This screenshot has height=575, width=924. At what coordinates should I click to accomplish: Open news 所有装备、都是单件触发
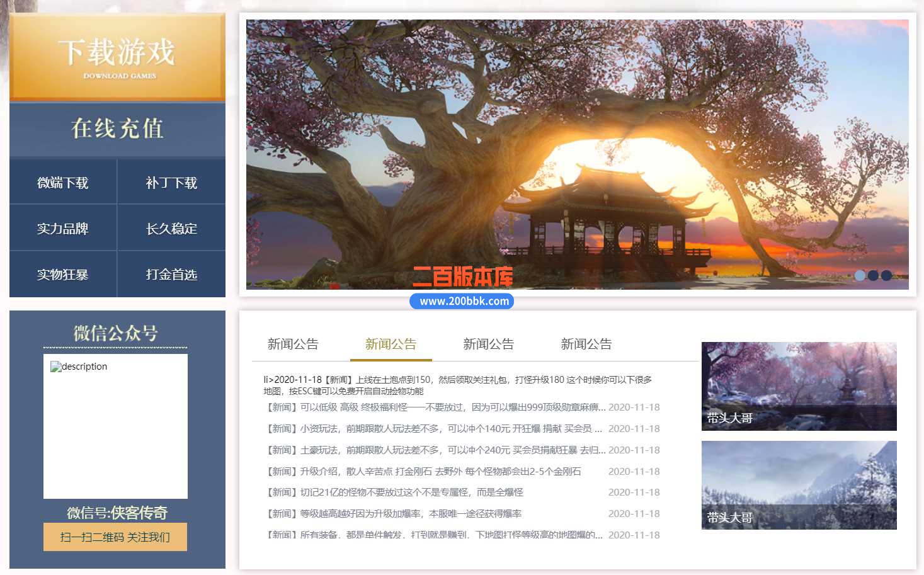click(x=435, y=535)
